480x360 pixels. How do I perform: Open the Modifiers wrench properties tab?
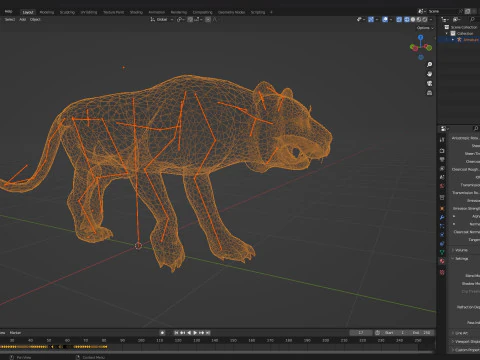(442, 217)
